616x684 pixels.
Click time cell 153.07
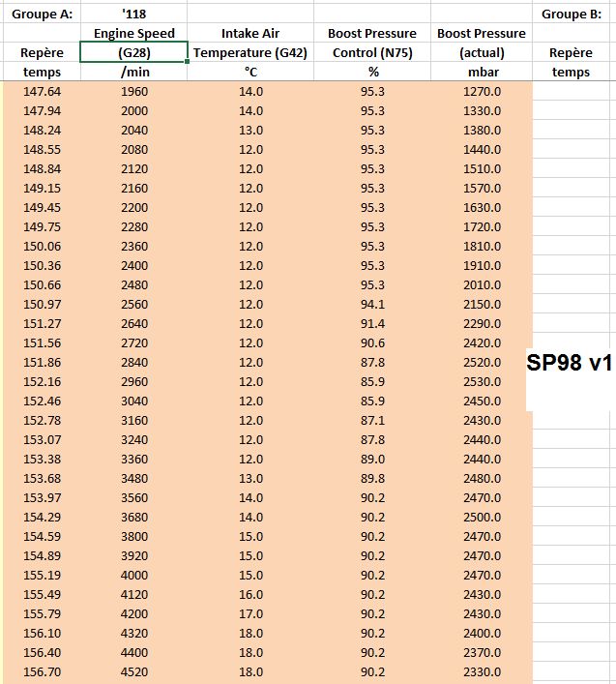coord(42,439)
